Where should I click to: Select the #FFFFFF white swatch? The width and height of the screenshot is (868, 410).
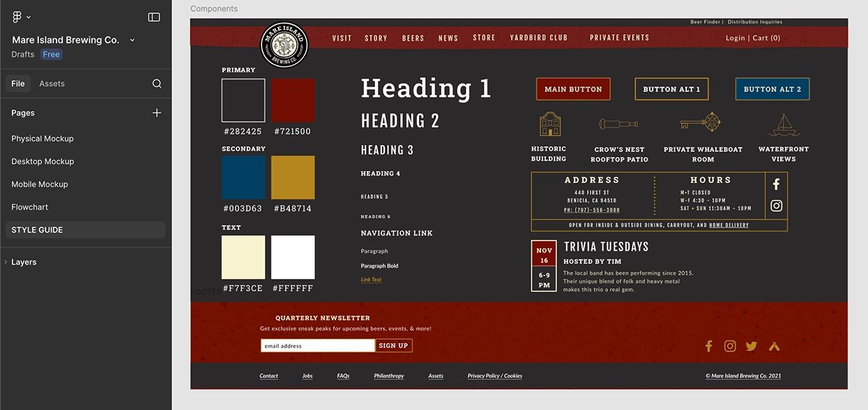click(x=293, y=257)
